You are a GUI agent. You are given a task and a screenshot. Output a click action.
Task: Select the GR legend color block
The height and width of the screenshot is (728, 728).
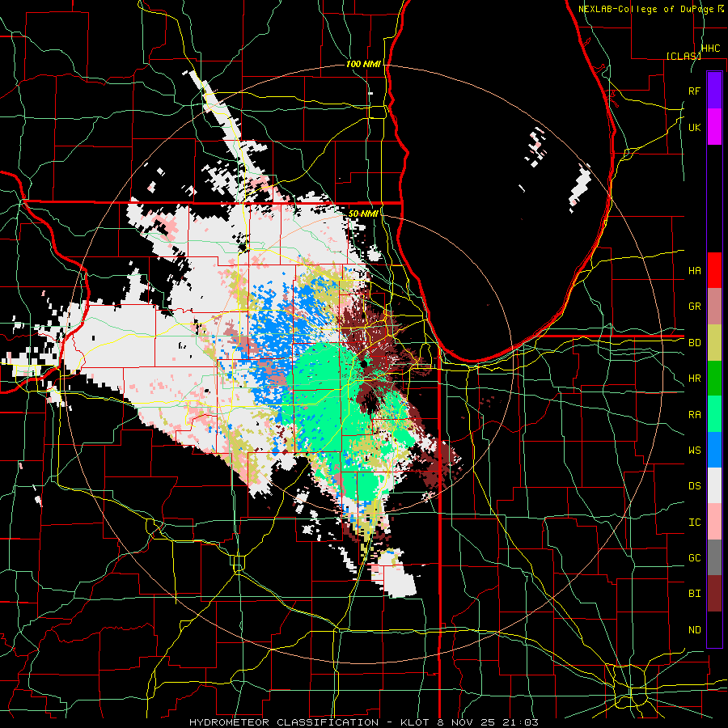(x=714, y=307)
